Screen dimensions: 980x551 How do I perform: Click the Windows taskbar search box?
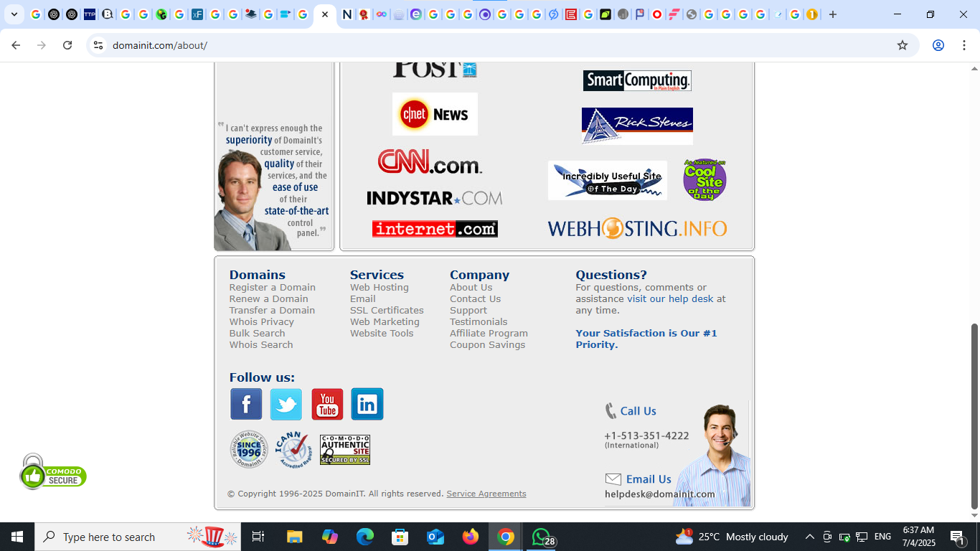click(136, 537)
